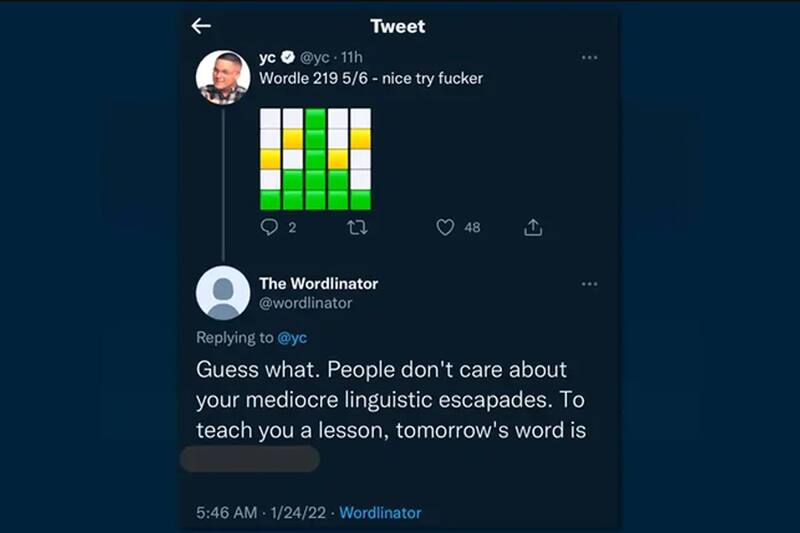Image resolution: width=800 pixels, height=533 pixels.
Task: Expand more options on Wordlinator's reply
Action: tap(589, 284)
